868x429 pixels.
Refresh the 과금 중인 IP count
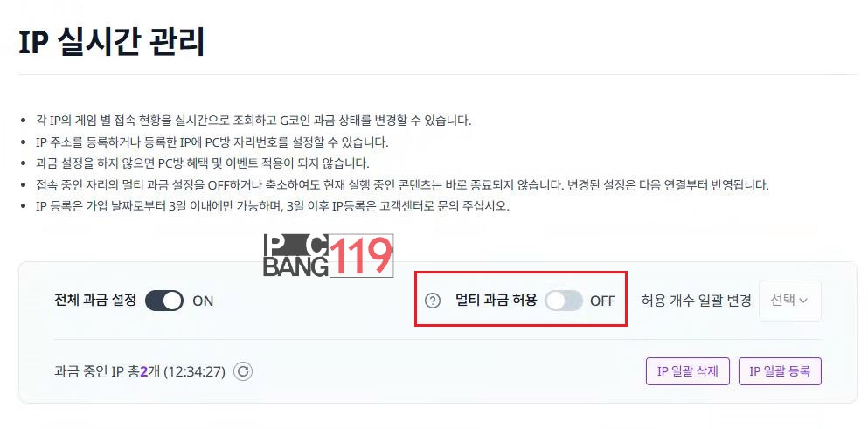[x=242, y=371]
